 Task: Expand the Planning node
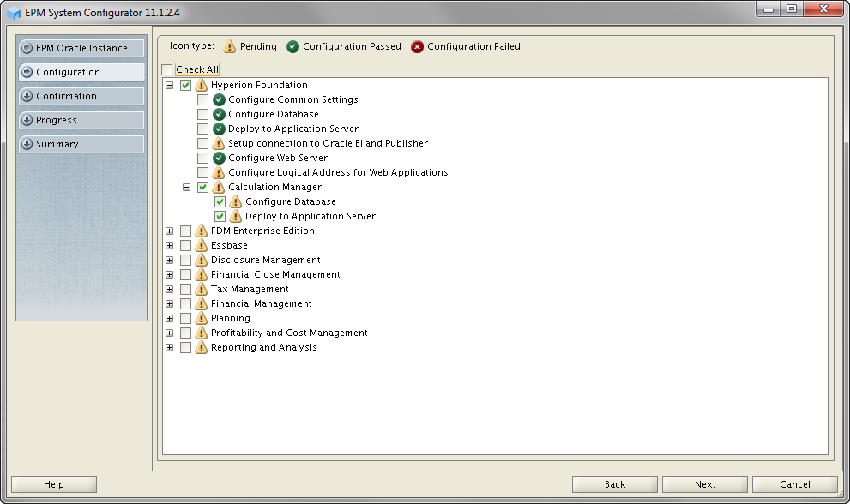coord(169,319)
